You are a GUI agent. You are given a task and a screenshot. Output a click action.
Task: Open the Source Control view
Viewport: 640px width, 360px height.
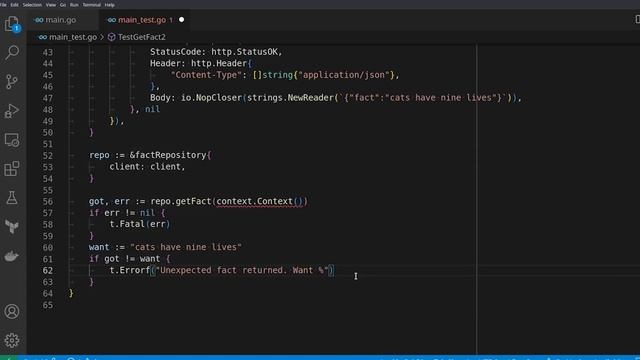pyautogui.click(x=12, y=82)
